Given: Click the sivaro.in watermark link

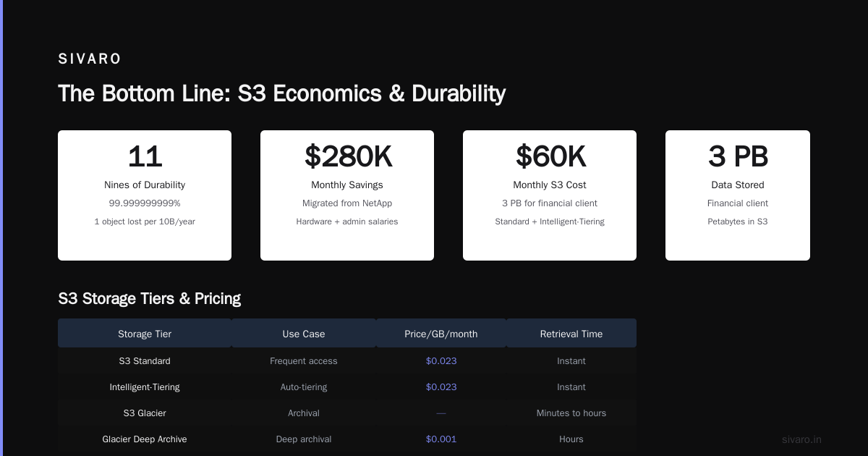Looking at the screenshot, I should [x=801, y=439].
